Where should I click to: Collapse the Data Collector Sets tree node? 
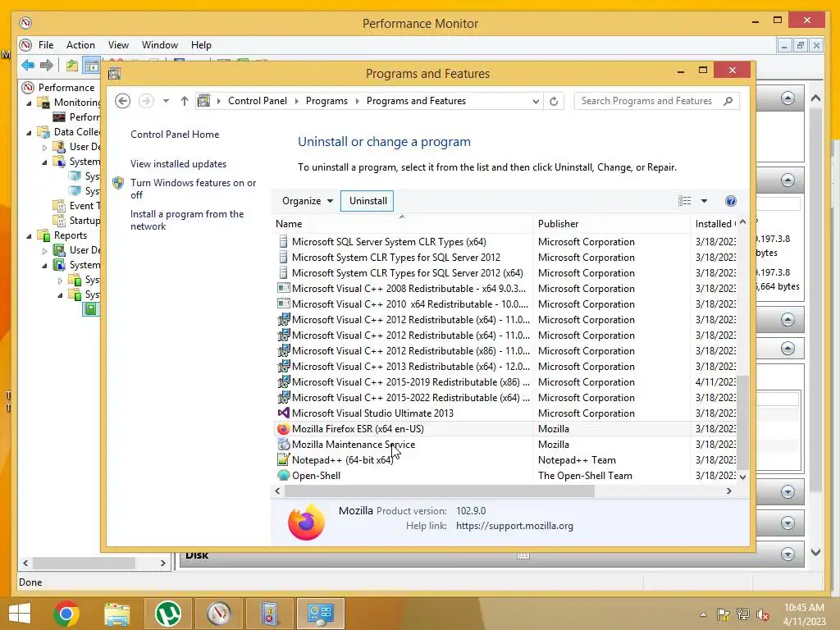point(30,132)
